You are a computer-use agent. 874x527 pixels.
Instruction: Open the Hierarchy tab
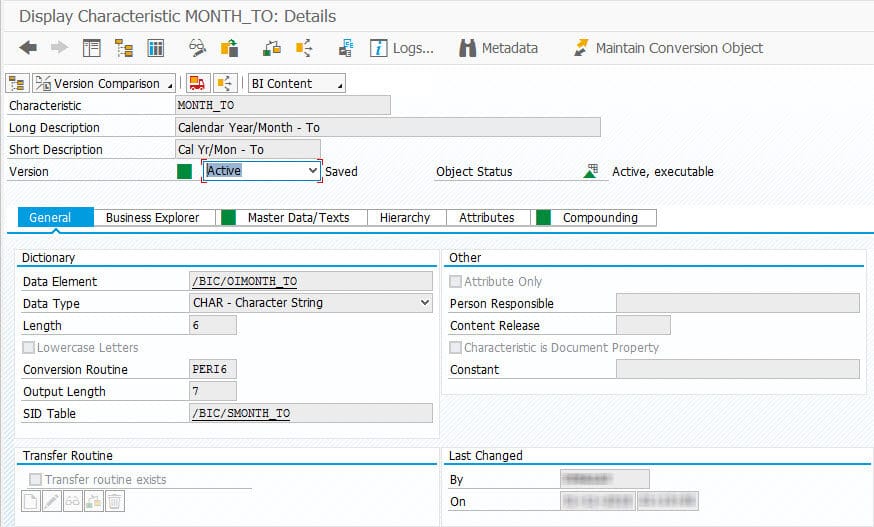pos(404,218)
